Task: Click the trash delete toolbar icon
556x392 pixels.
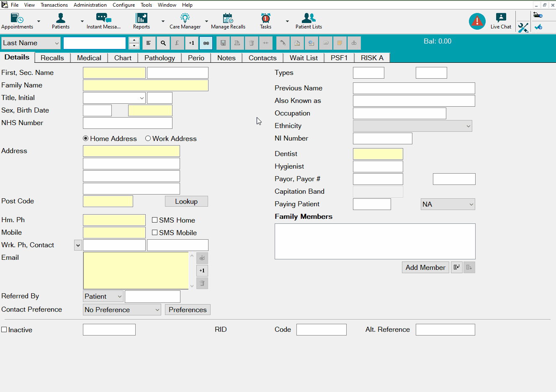Action: [x=252, y=43]
